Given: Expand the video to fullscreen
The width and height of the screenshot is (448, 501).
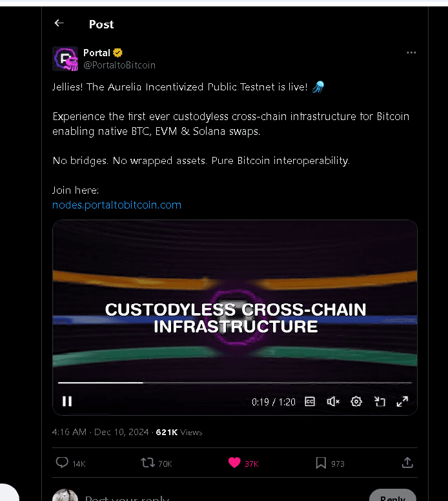Looking at the screenshot, I should pos(402,402).
